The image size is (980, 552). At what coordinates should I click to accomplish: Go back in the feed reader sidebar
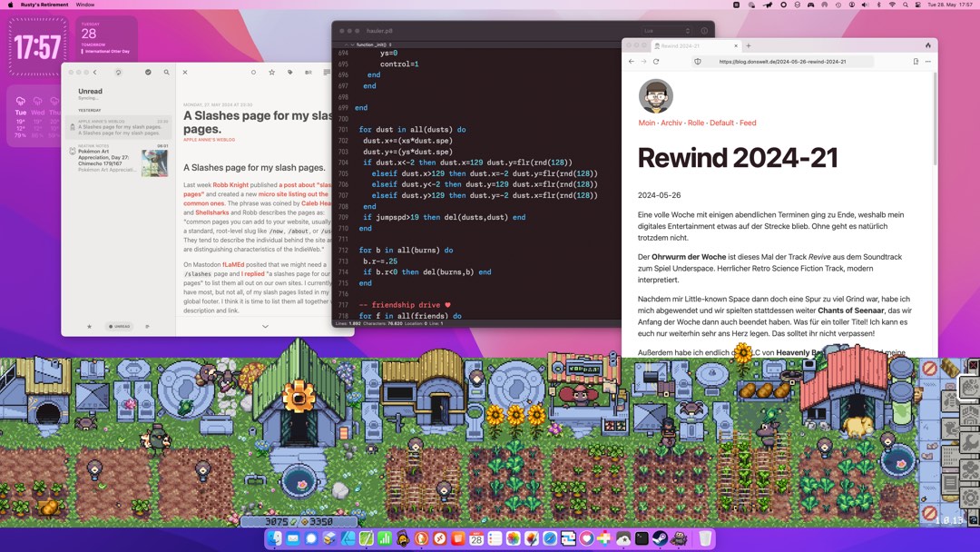click(95, 73)
